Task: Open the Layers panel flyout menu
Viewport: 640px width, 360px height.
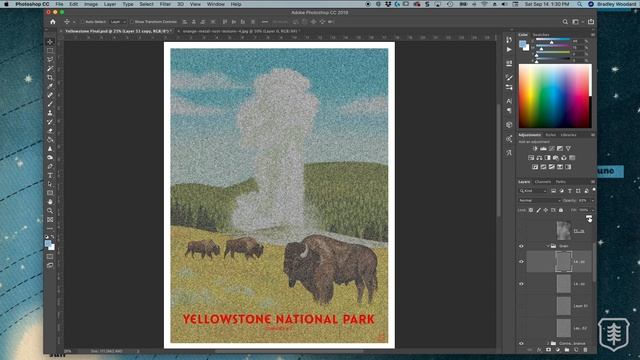Action: pos(593,182)
